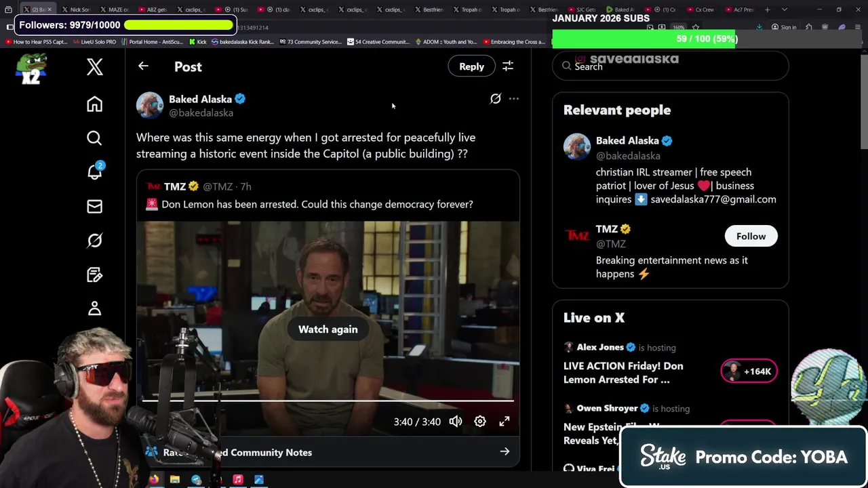This screenshot has width=868, height=488.
Task: Click the Relevant people heading
Action: click(617, 110)
